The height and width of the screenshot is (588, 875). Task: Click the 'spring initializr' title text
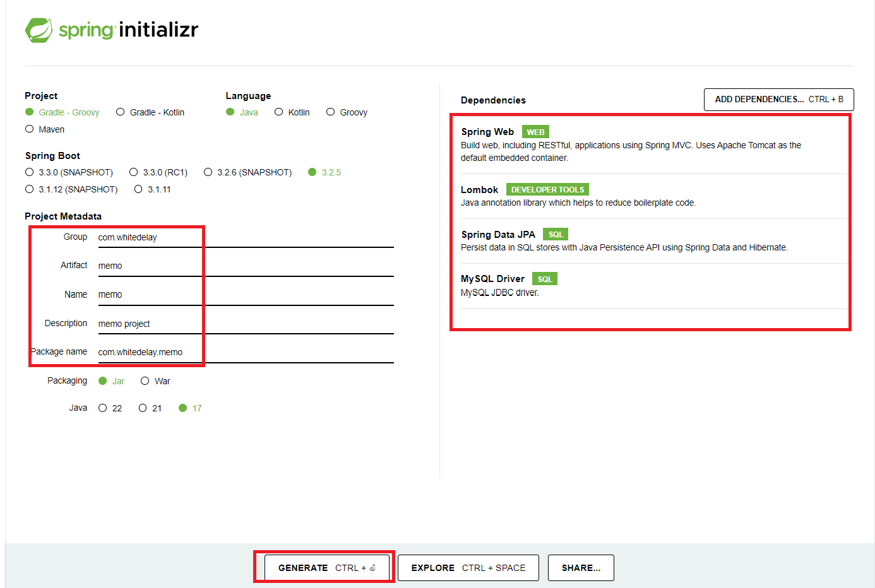coord(128,30)
